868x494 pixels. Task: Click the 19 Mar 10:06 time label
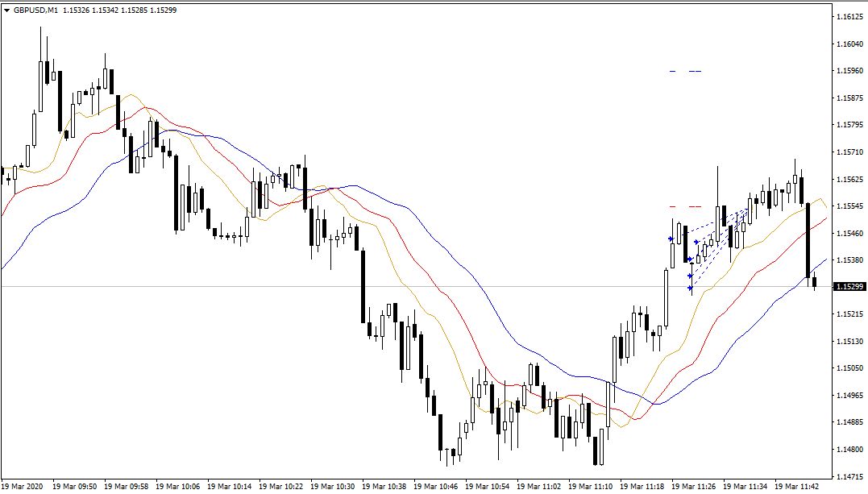pos(177,486)
